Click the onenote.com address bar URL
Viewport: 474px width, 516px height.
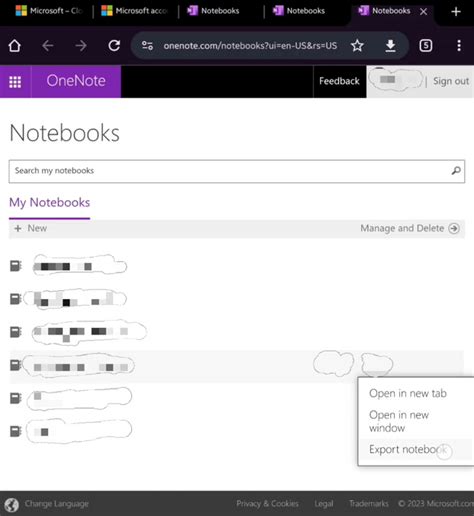pos(250,46)
